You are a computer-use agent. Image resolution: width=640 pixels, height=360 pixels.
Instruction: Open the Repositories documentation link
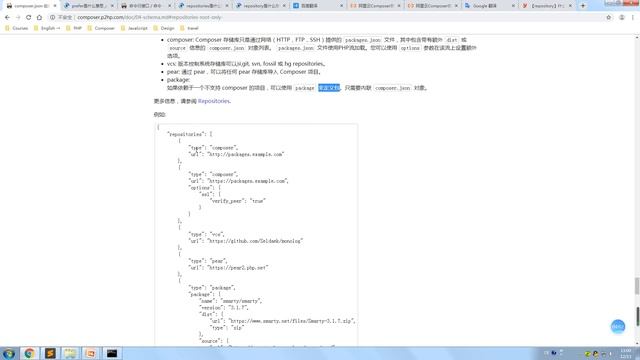214,101
